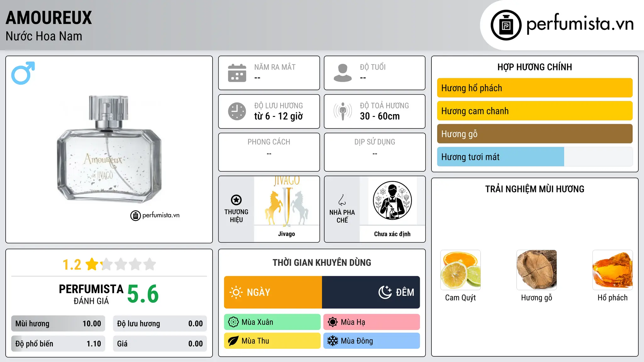The width and height of the screenshot is (644, 362).
Task: Click the Chưa xác định perfumer label
Action: point(392,234)
